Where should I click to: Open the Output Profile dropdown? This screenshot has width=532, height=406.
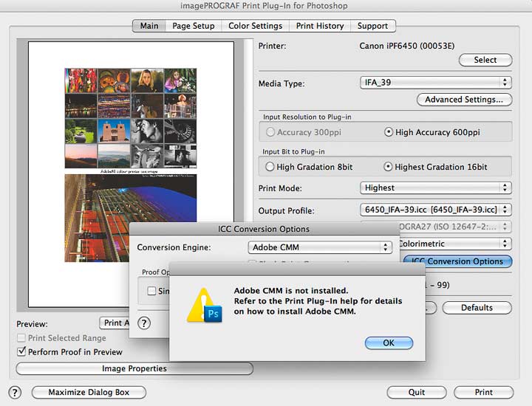coord(436,210)
